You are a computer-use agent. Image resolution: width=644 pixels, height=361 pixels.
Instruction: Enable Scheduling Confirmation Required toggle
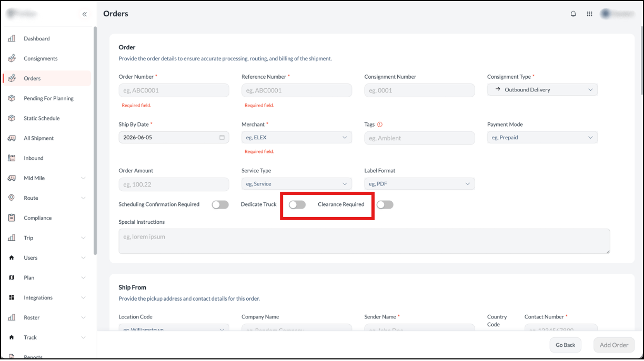pos(220,204)
